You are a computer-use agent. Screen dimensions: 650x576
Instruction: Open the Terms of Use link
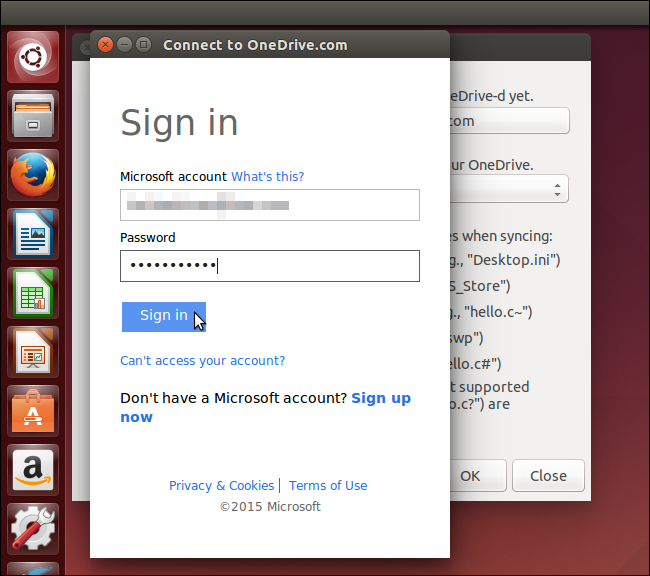328,485
